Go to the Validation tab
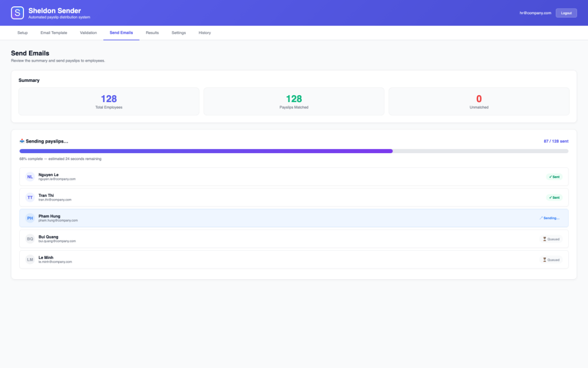The image size is (588, 368). coord(88,33)
